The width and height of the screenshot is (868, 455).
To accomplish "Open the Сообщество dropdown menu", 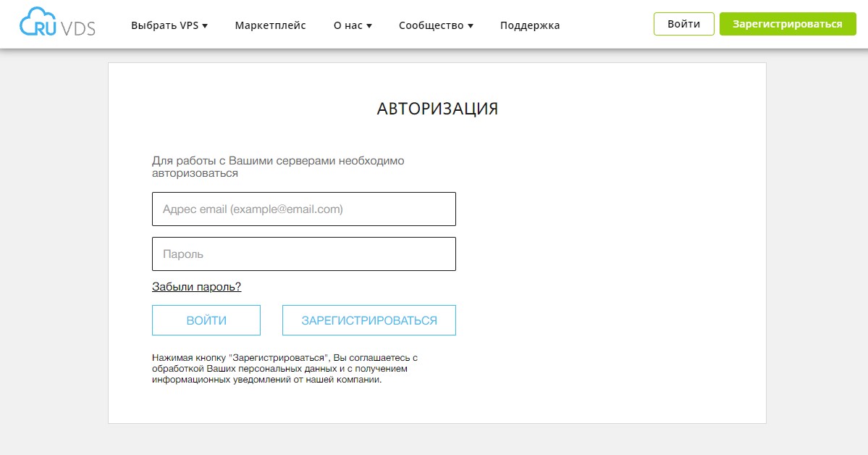I will (x=431, y=24).
